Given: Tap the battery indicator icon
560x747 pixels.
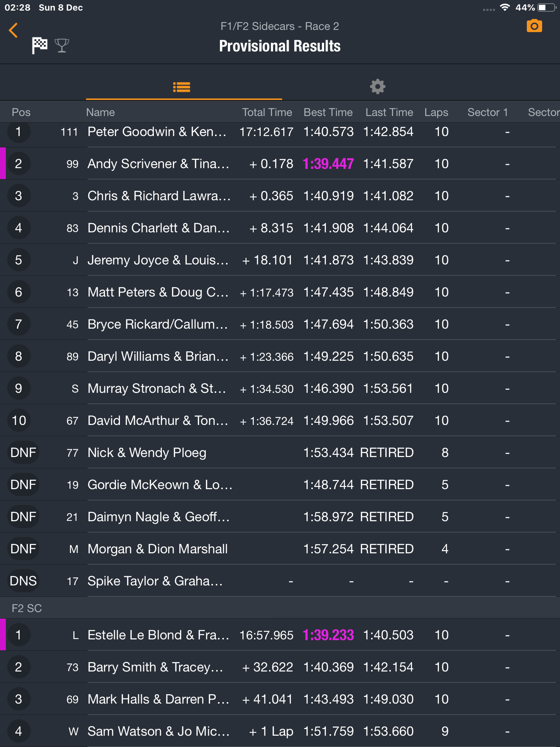Looking at the screenshot, I should point(547,7).
